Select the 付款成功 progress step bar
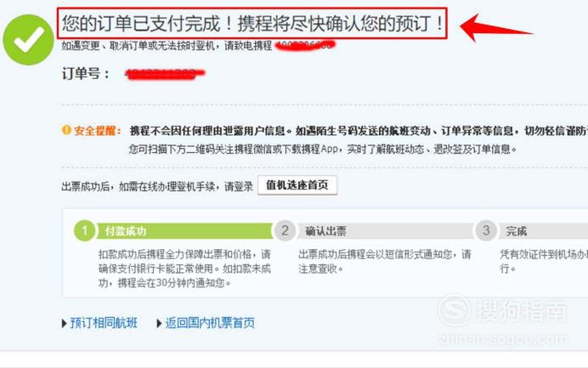The image size is (588, 368). [184, 231]
